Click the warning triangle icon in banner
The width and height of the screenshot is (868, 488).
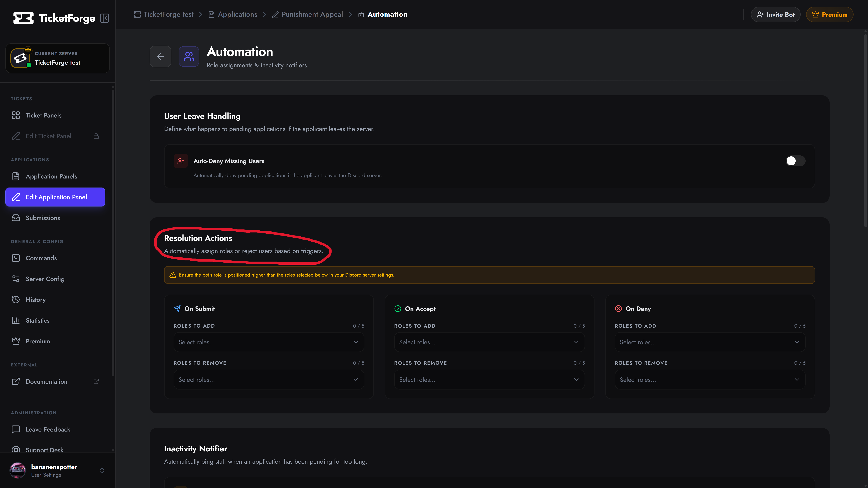click(173, 275)
